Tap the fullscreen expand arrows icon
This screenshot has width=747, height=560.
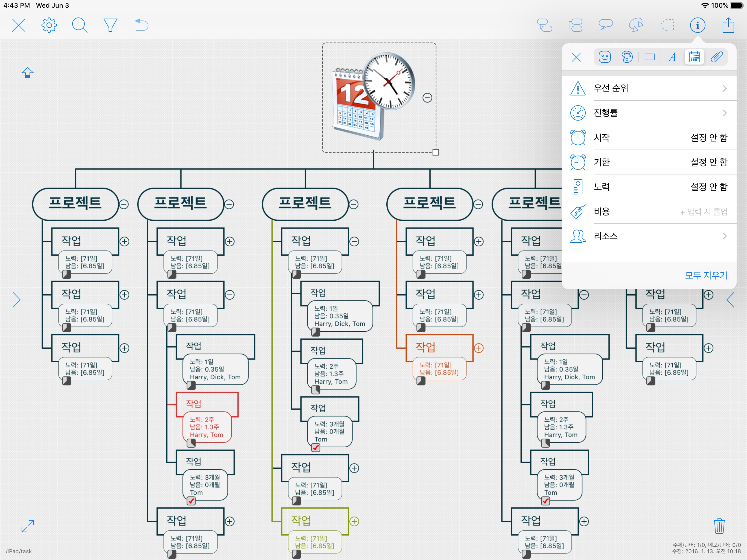(27, 526)
